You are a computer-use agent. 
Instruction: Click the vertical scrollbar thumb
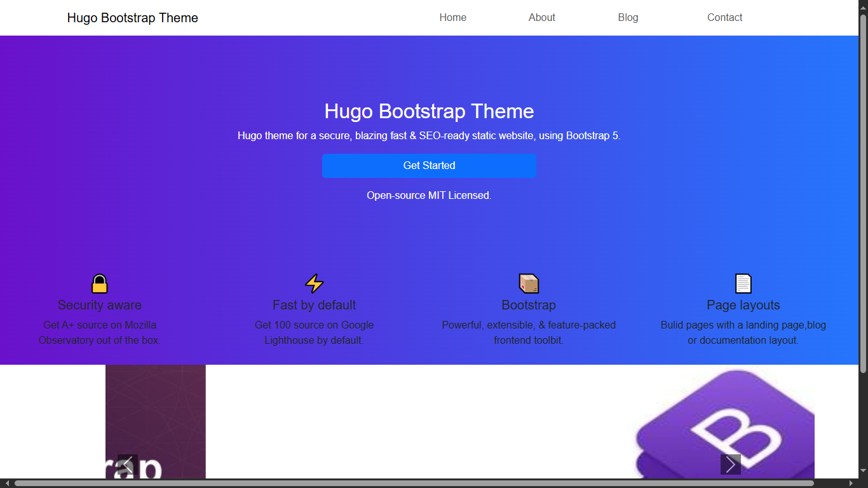[863, 191]
